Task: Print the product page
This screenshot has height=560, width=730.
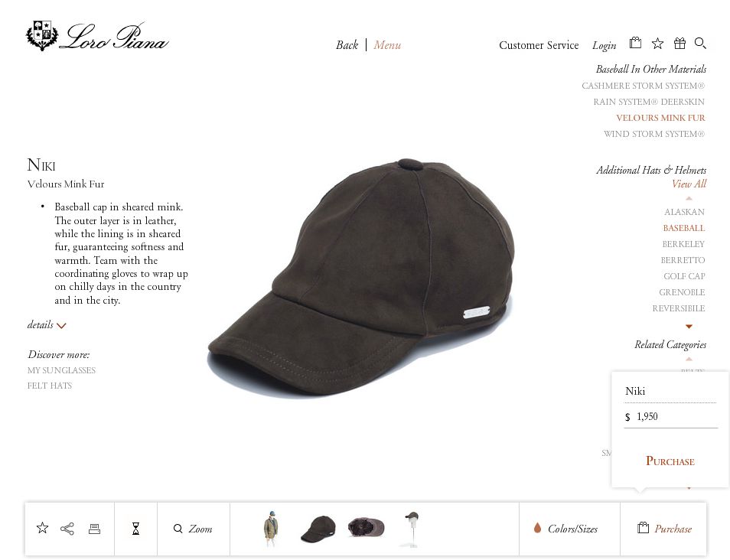Action: (x=94, y=529)
